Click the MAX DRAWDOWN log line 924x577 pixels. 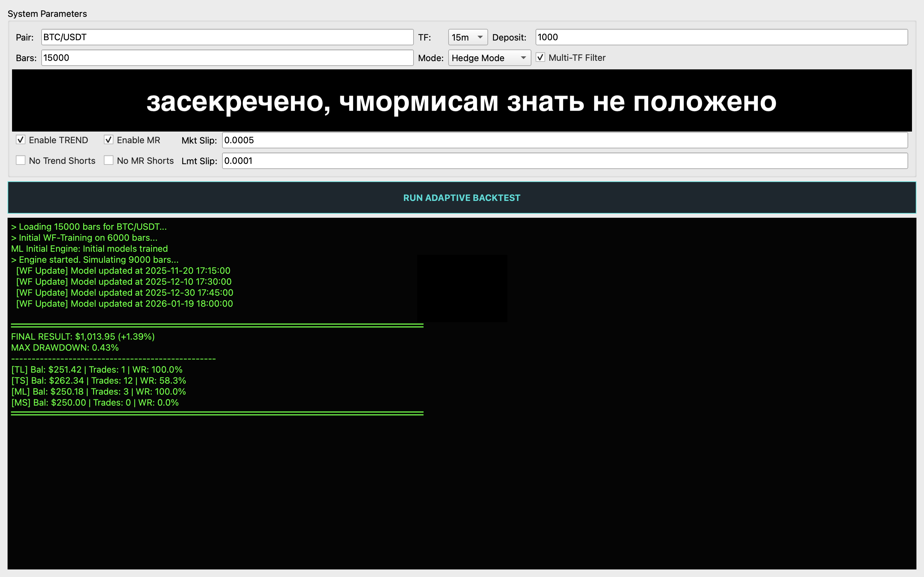tap(65, 348)
